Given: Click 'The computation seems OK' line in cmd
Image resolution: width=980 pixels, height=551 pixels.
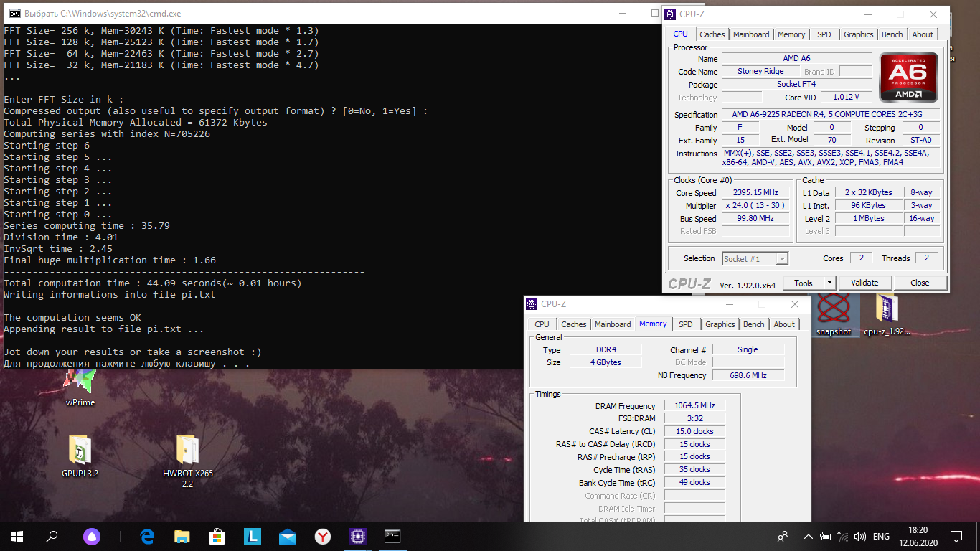Looking at the screenshot, I should tap(72, 317).
